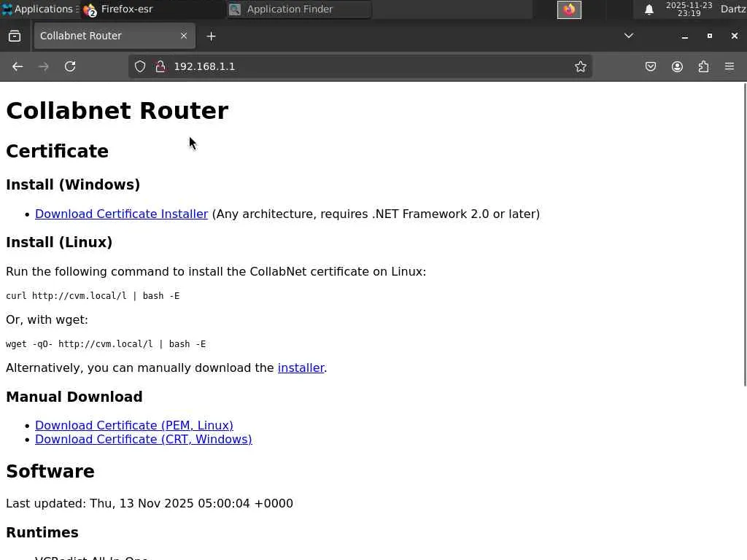This screenshot has width=747, height=560.
Task: Switch to Application Finder taskbar item
Action: point(298,9)
